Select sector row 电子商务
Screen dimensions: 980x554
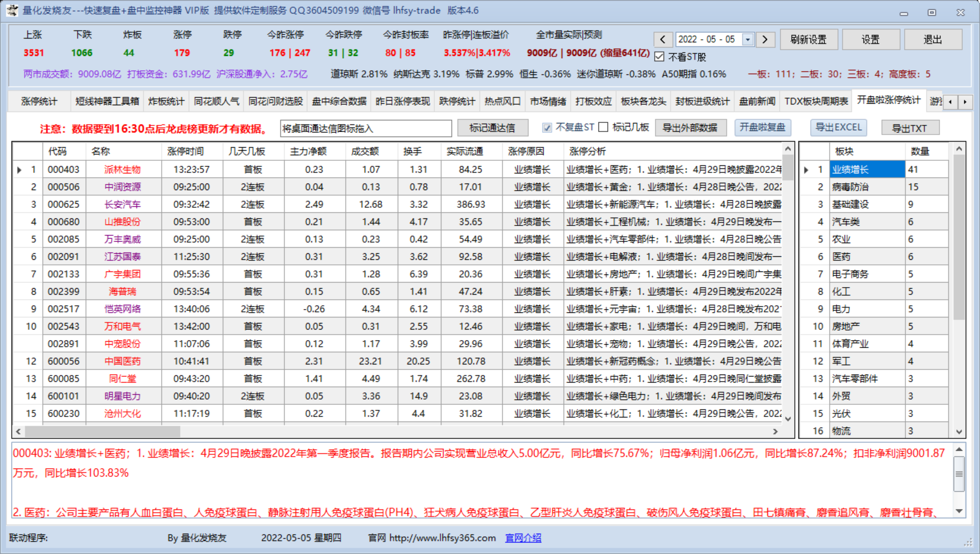[x=874, y=274]
